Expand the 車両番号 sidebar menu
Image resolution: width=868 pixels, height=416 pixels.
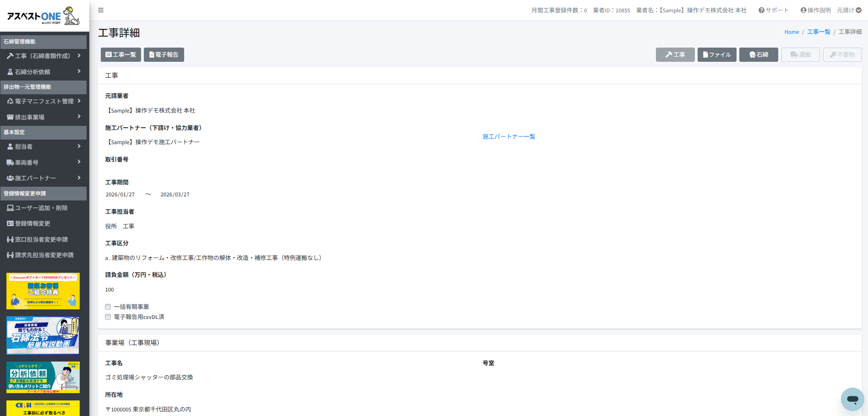[44, 162]
